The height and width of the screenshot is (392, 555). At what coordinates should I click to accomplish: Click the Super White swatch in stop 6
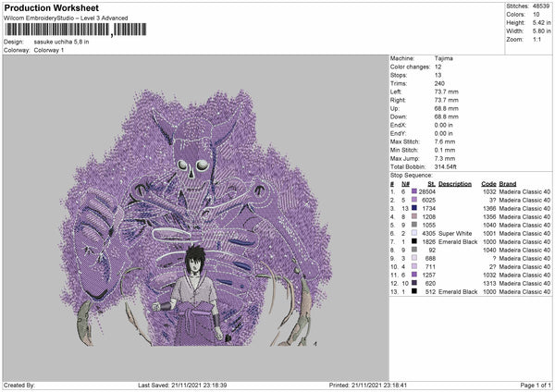coord(414,233)
